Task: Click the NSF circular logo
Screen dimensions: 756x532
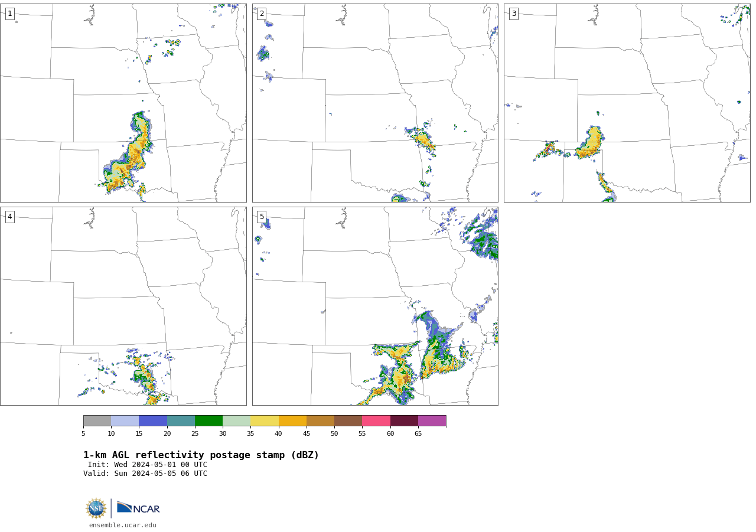Action: point(96,508)
